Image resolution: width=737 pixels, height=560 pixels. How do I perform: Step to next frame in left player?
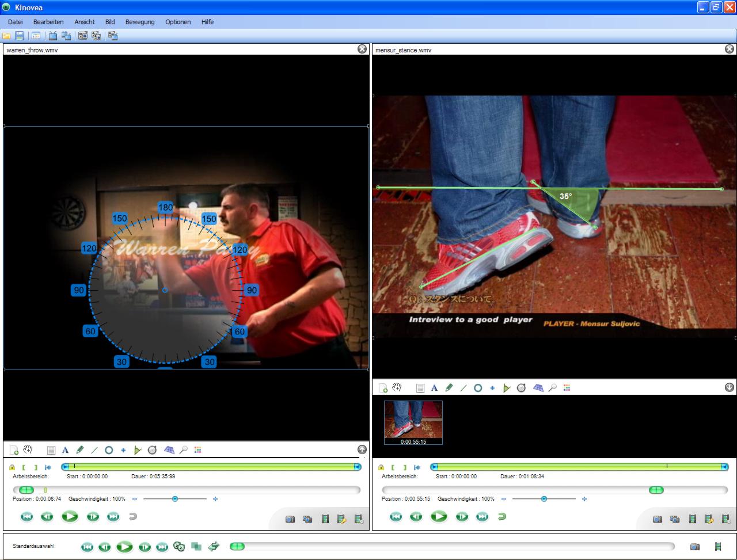point(93,517)
